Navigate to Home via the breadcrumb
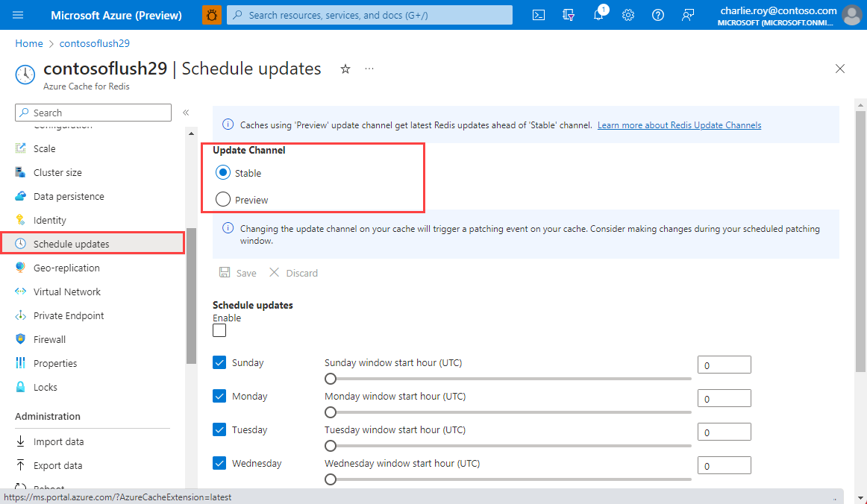 [x=28, y=42]
